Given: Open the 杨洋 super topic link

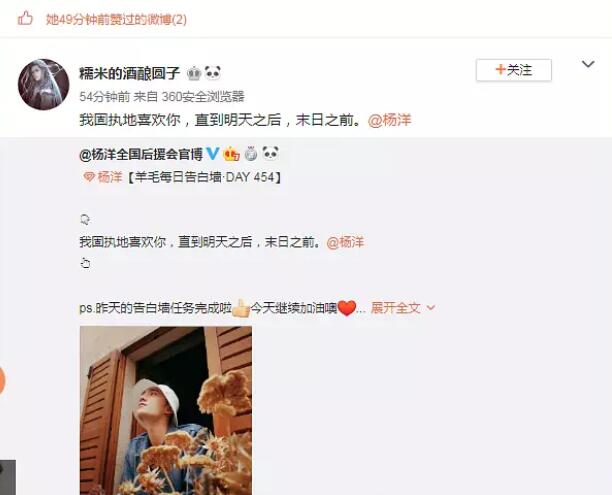Looking at the screenshot, I should (110, 177).
